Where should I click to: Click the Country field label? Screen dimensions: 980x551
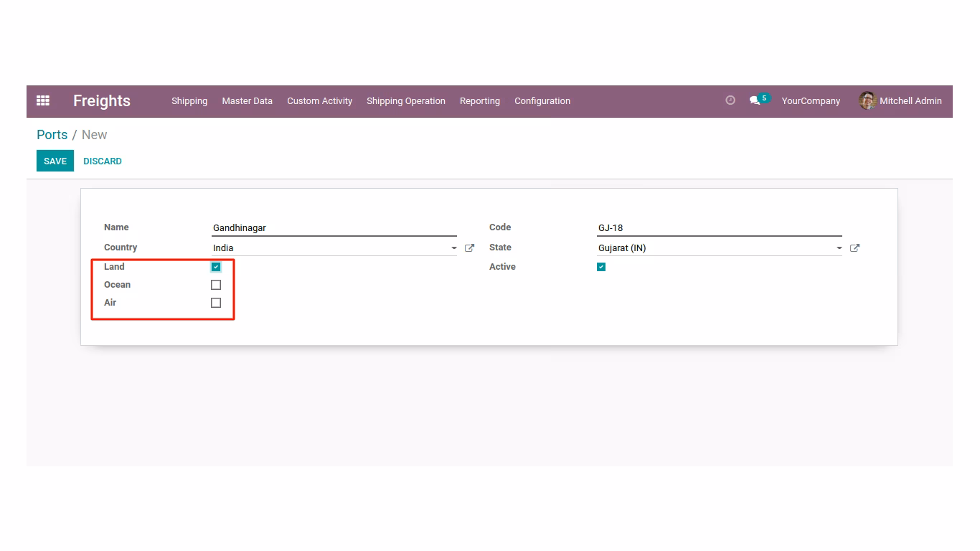coord(121,248)
